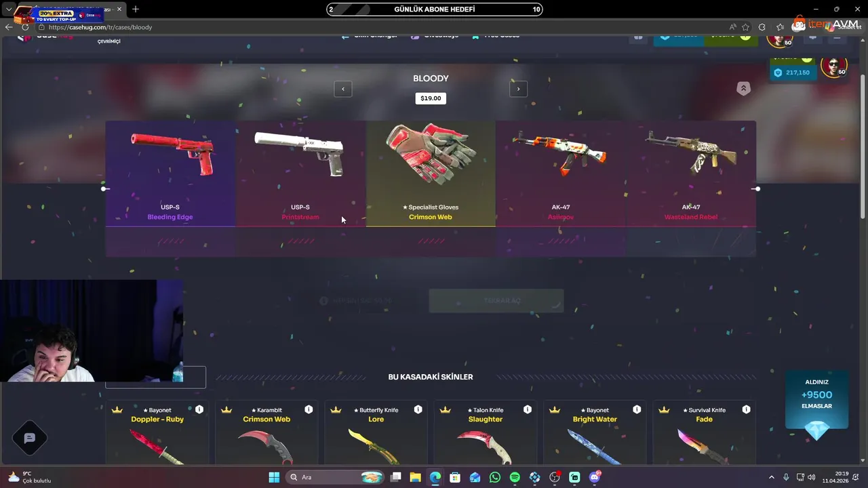The width and height of the screenshot is (868, 488).
Task: Click the crown icon on Karambit card
Action: point(226,410)
